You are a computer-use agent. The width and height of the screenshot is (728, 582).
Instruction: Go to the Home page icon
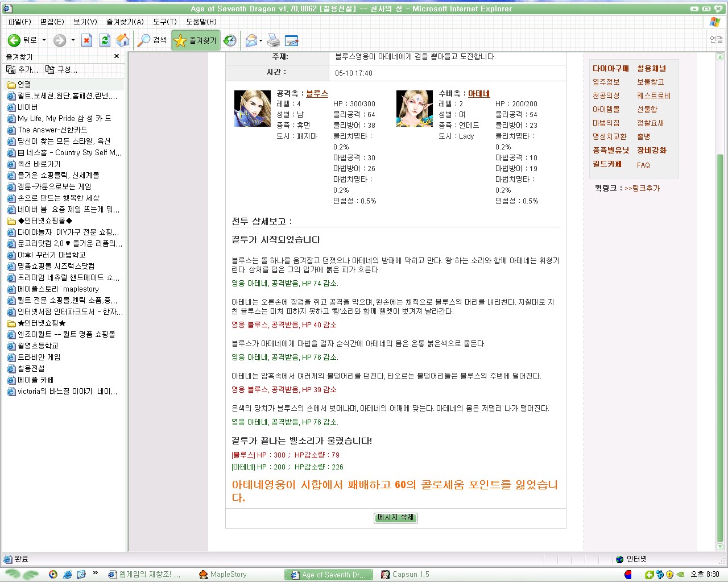[122, 40]
